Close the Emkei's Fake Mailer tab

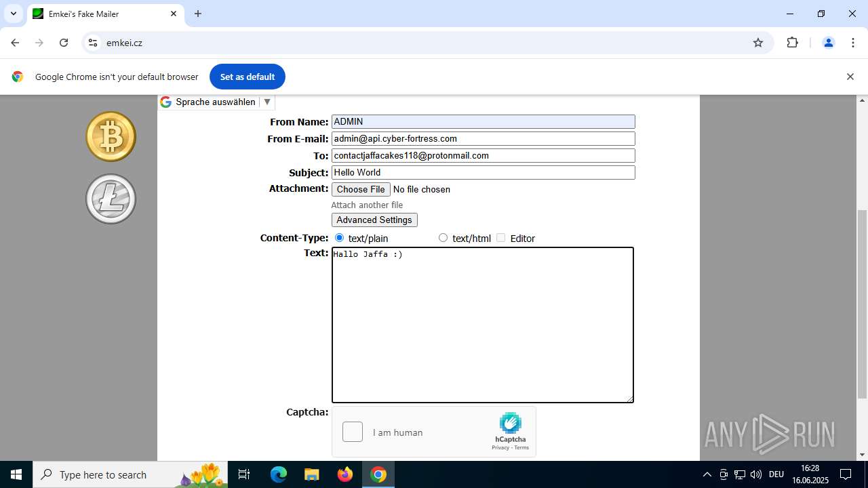pos(174,14)
